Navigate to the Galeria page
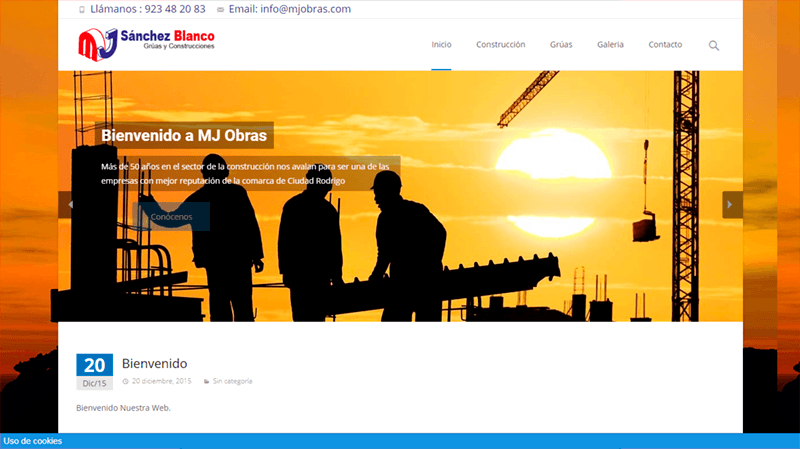 [610, 45]
